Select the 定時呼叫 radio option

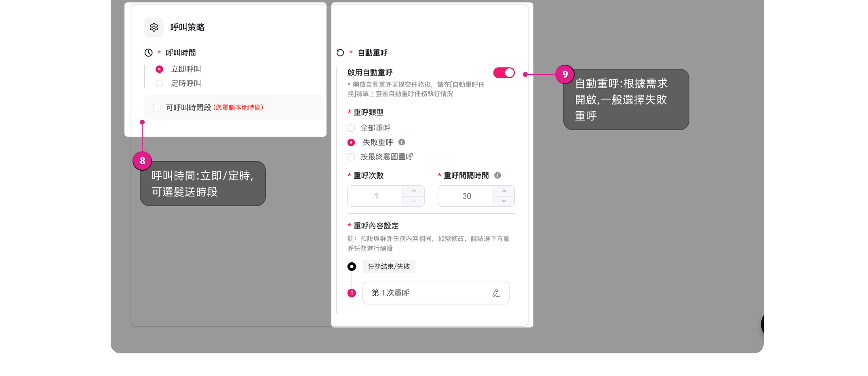(x=160, y=84)
